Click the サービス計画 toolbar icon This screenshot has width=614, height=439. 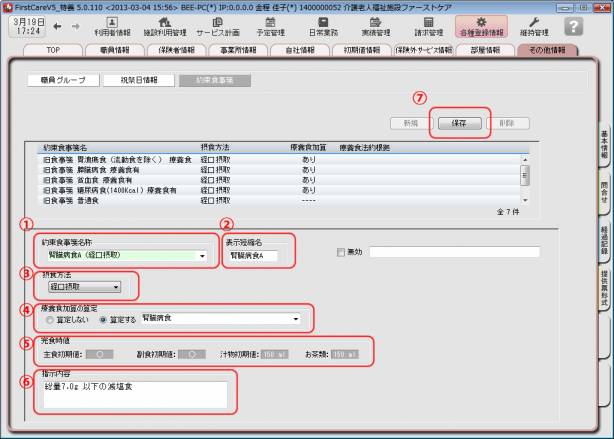pos(217,26)
